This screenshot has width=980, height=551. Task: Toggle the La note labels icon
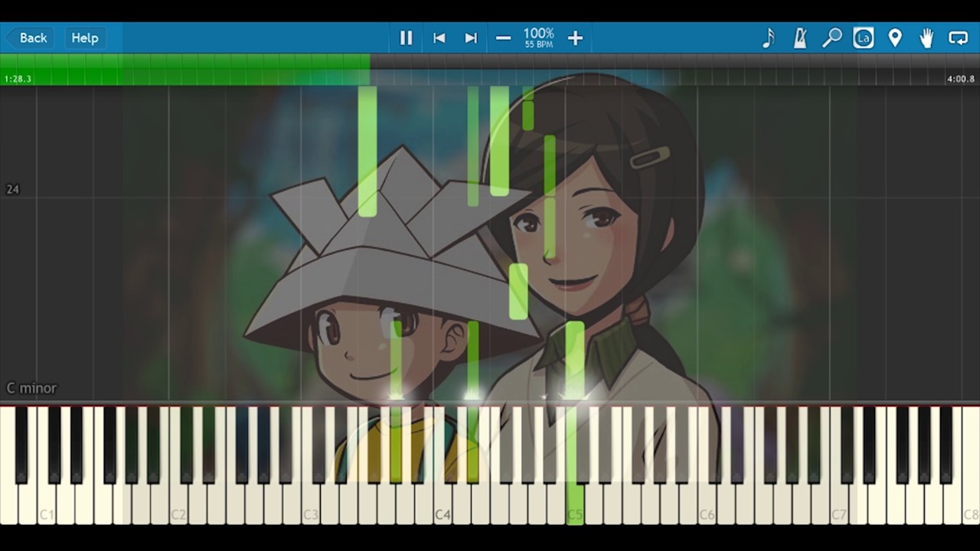(x=864, y=37)
